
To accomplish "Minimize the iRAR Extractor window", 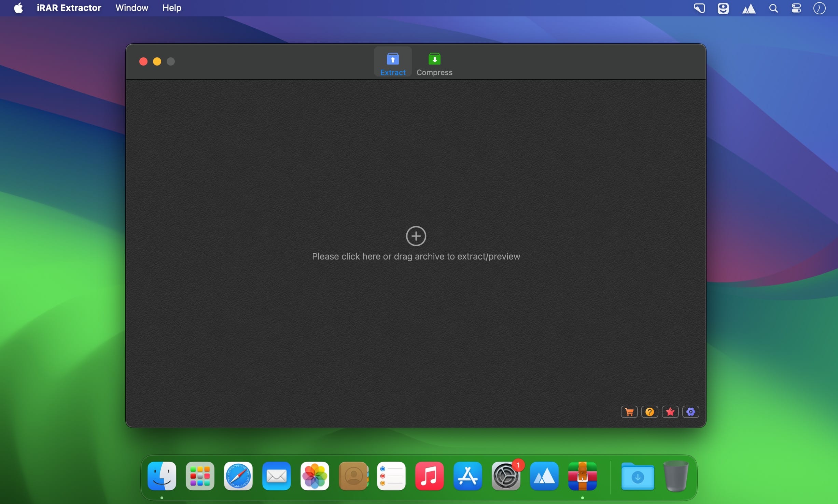I will (157, 61).
